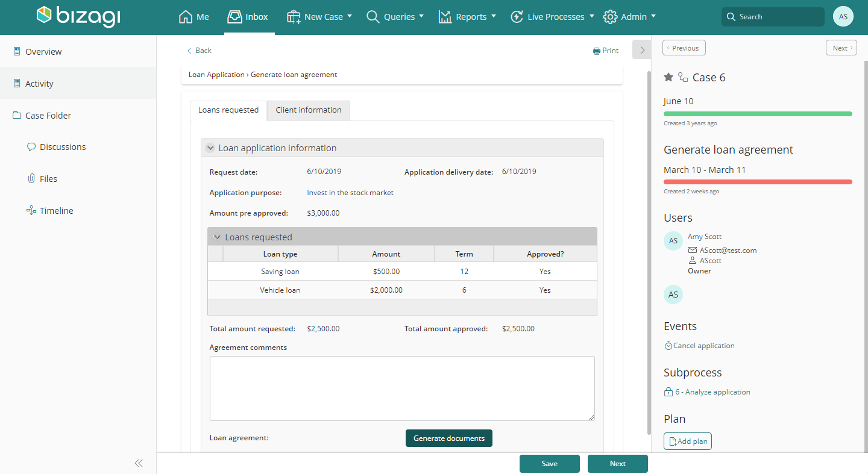Click the Approved? column header
The width and height of the screenshot is (868, 474).
(x=546, y=254)
